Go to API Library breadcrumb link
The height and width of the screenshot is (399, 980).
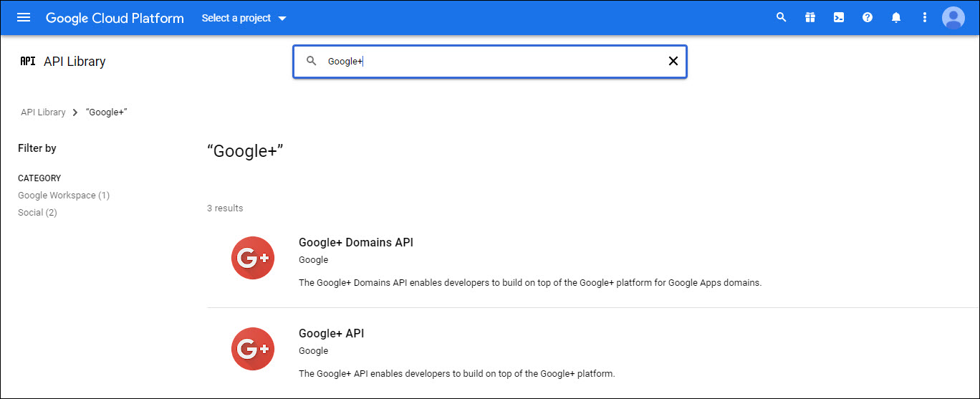tap(43, 112)
